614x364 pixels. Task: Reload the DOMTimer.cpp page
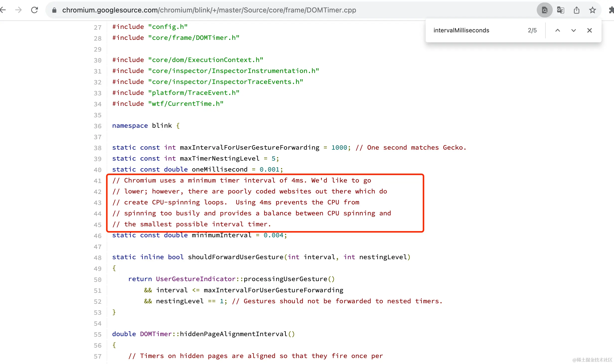pyautogui.click(x=34, y=10)
